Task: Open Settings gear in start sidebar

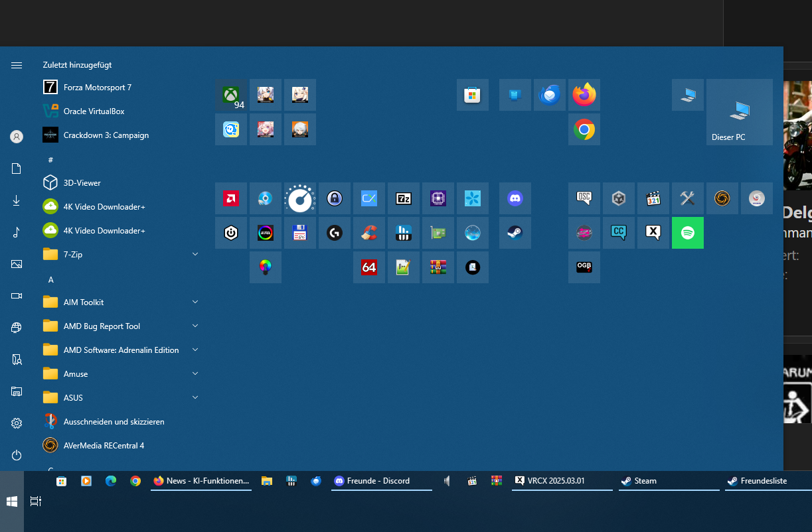Action: 17,423
